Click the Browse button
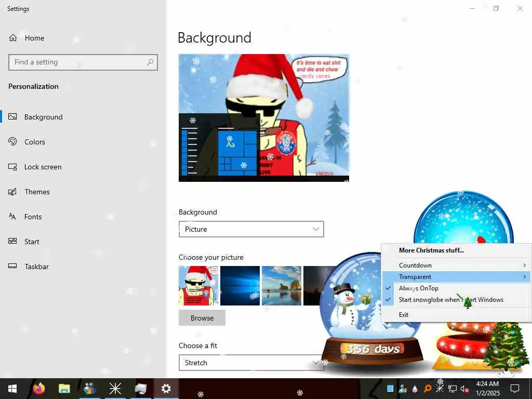Image resolution: width=532 pixels, height=399 pixels. [202, 318]
